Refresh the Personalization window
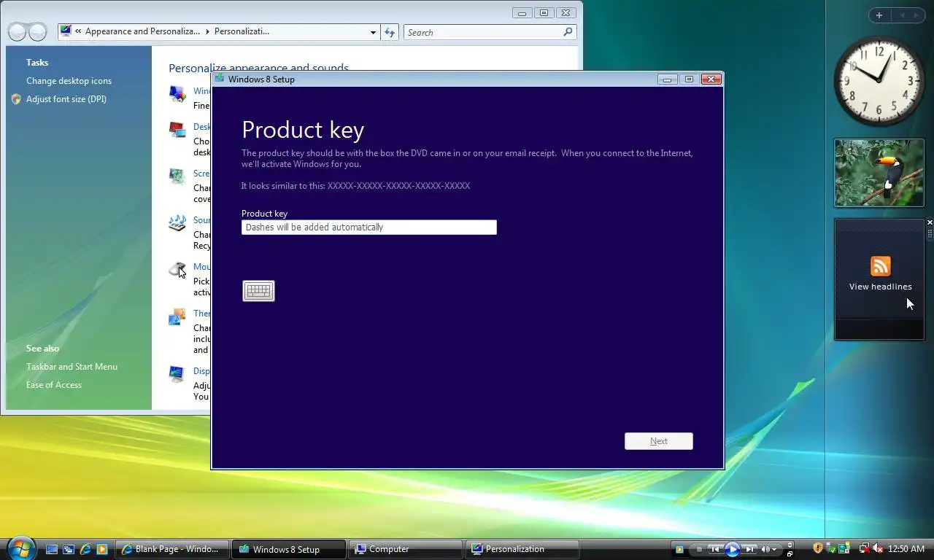This screenshot has height=560, width=934. pyautogui.click(x=390, y=32)
